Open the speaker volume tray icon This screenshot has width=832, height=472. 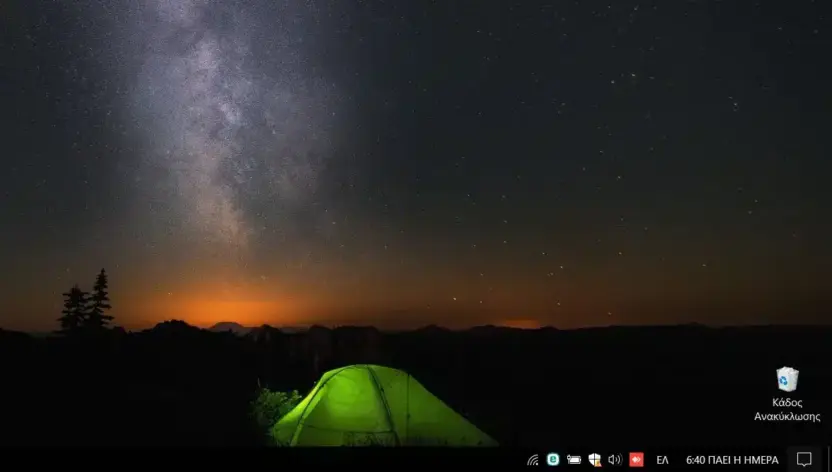[614, 459]
